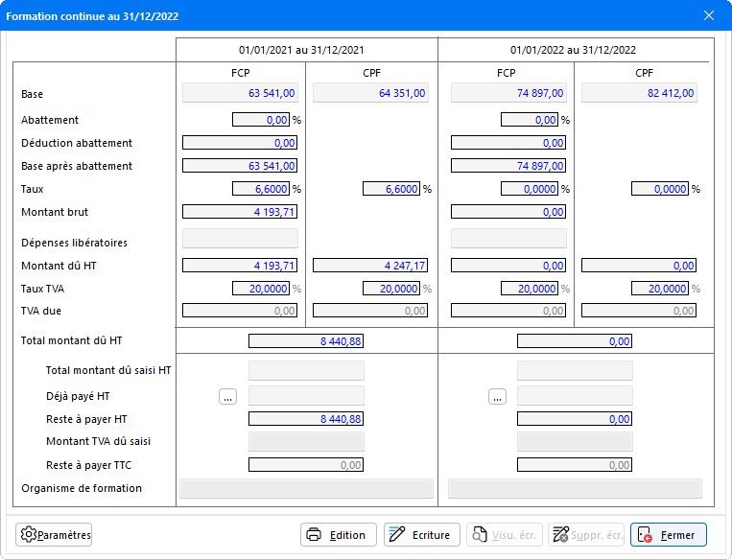Close the Formation continue dialog with X
The height and width of the screenshot is (560, 732).
point(709,16)
